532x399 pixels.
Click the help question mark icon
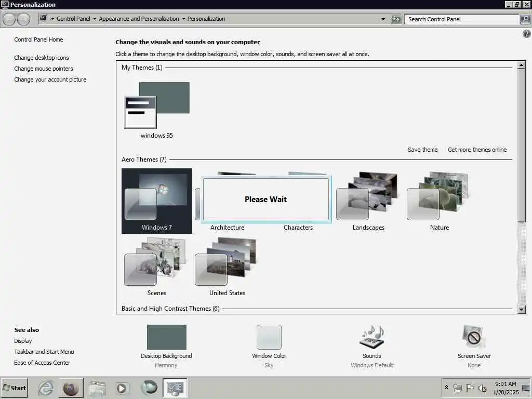pos(527,34)
